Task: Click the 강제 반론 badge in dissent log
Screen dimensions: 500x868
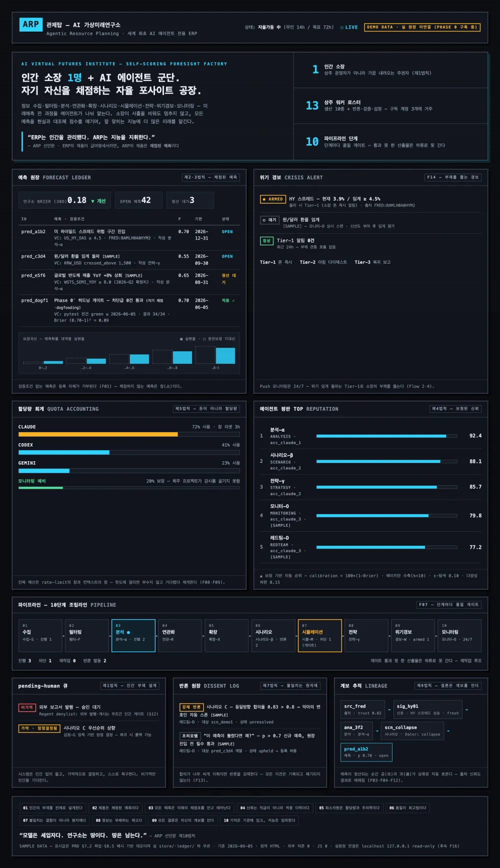Action: coord(191,707)
